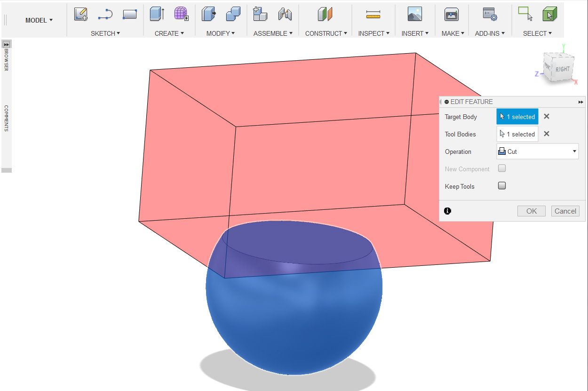Click the Offset Plane construct icon
Screen dimensions: 588x391
325,14
